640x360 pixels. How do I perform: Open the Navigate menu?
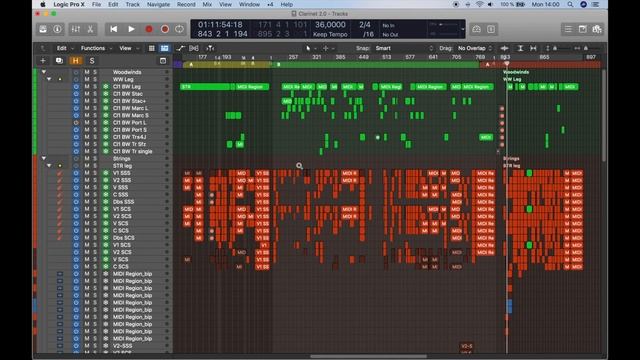pos(158,4)
